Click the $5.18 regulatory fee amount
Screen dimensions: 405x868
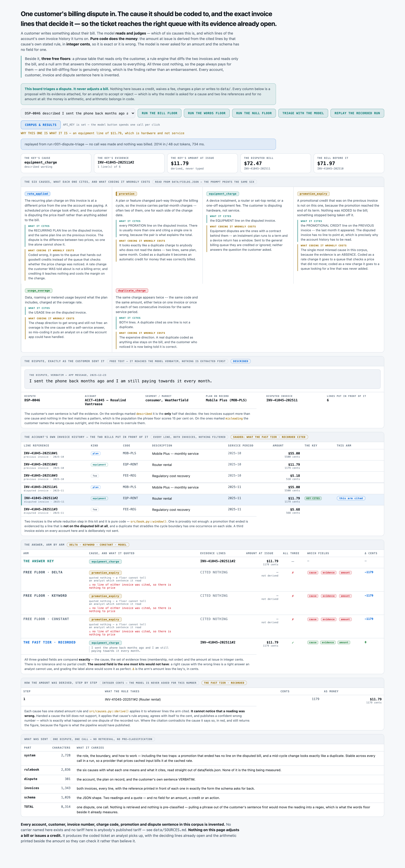pyautogui.click(x=295, y=476)
